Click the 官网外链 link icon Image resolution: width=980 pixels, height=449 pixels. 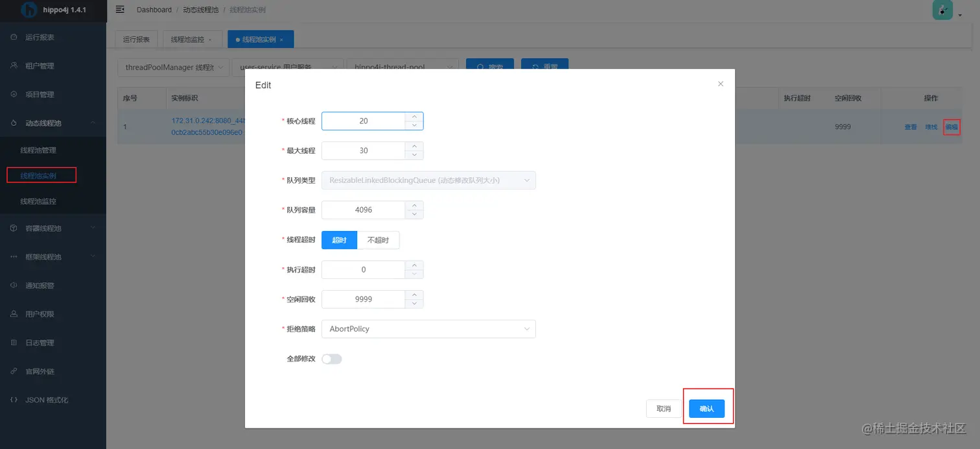click(14, 371)
